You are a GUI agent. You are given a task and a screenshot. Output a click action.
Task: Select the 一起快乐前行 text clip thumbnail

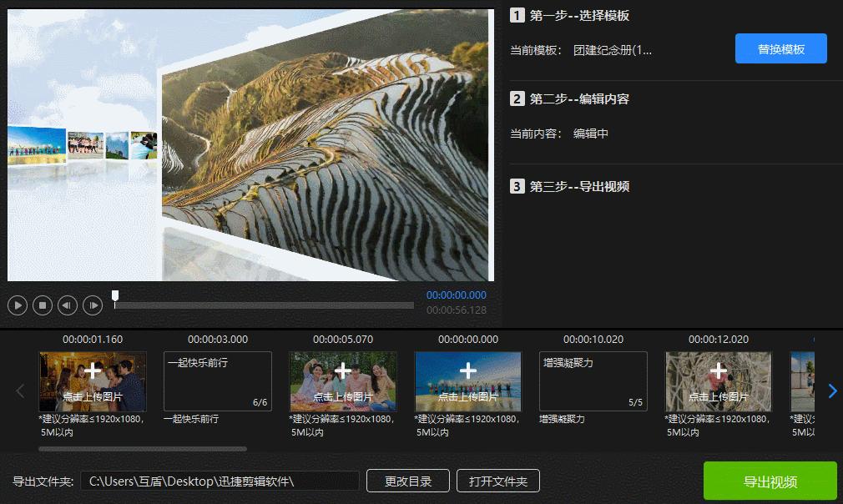coord(218,380)
